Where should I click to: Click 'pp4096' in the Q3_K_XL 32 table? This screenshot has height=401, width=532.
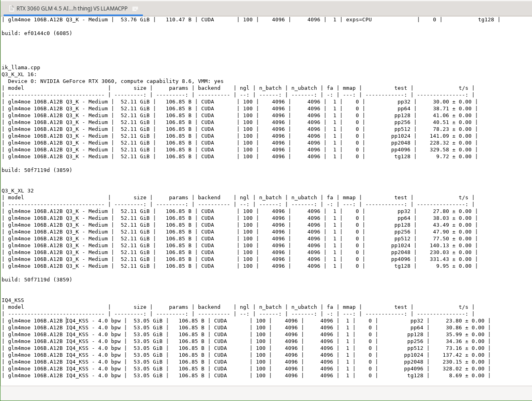coord(401,259)
